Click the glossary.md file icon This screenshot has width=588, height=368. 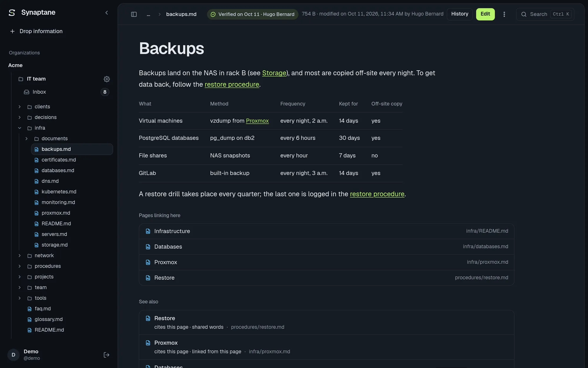pyautogui.click(x=29, y=319)
